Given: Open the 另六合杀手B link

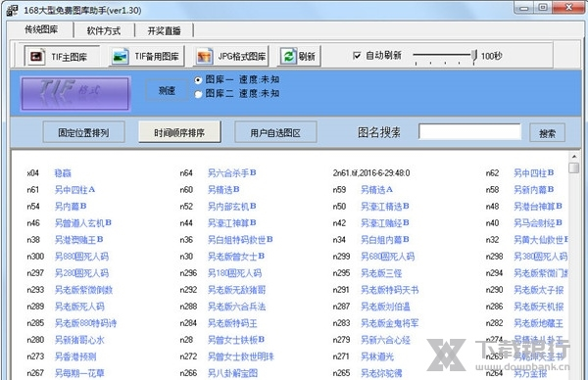Looking at the screenshot, I should tap(232, 173).
